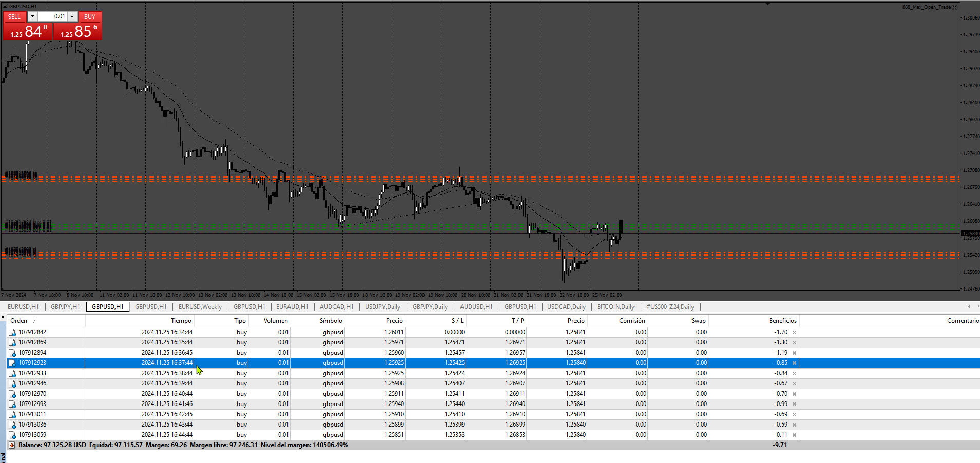Close the terminal panel with the x
Image resolution: width=980 pixels, height=463 pixels.
click(3, 318)
